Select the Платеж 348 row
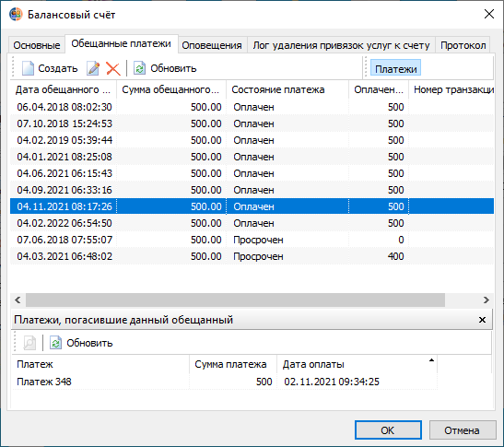504x447 pixels. 224,382
